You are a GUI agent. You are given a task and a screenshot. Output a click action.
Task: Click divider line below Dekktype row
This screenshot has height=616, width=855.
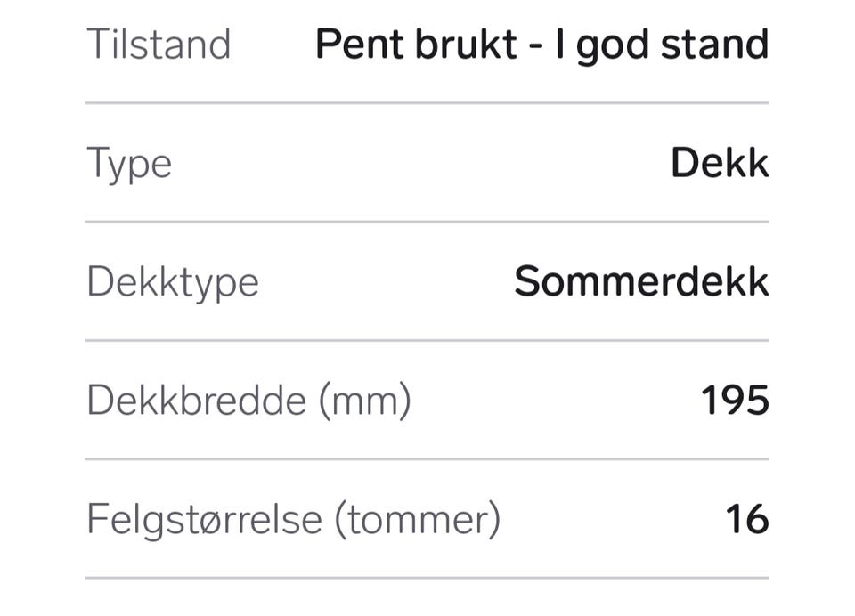(427, 340)
